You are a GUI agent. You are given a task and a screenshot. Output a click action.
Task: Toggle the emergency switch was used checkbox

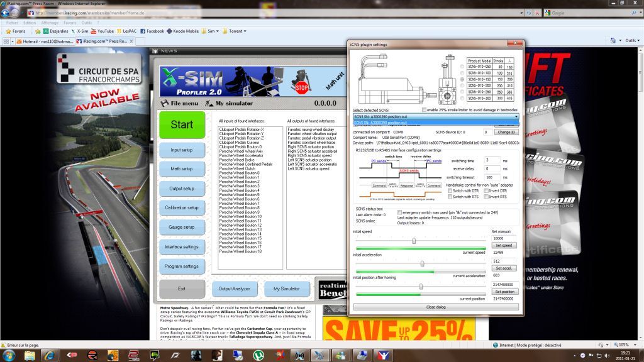[x=399, y=212]
